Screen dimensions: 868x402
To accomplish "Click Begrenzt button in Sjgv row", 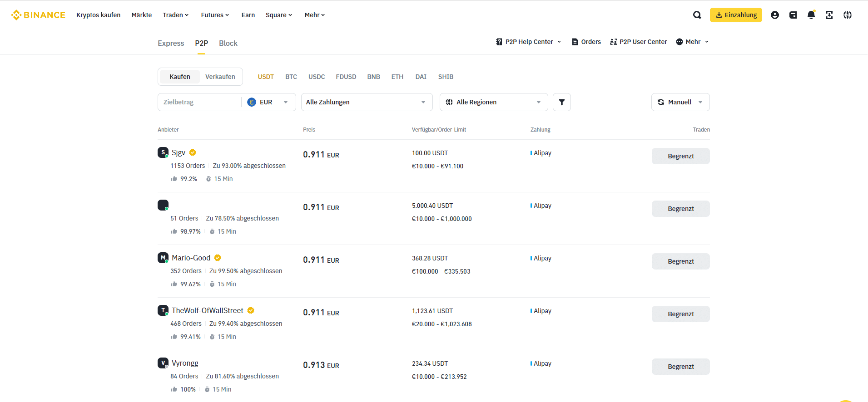I will [681, 156].
